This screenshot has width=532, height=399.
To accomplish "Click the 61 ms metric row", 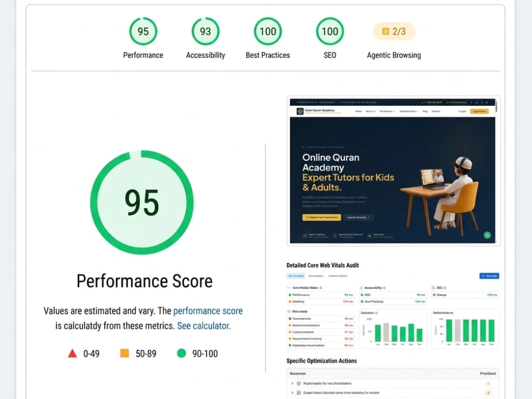I will click(x=321, y=332).
